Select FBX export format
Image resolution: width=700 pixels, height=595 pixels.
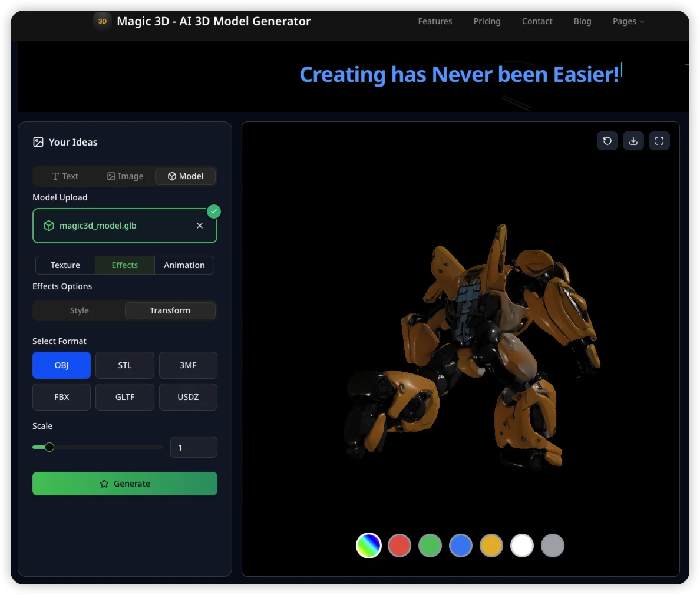(62, 397)
